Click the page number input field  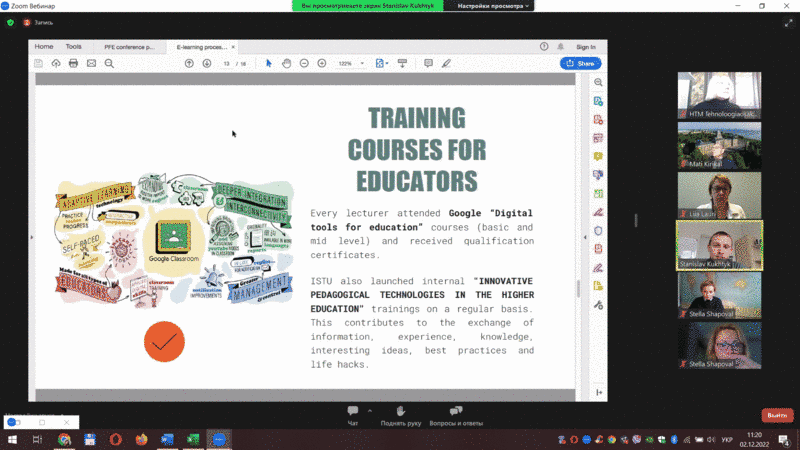coord(227,64)
